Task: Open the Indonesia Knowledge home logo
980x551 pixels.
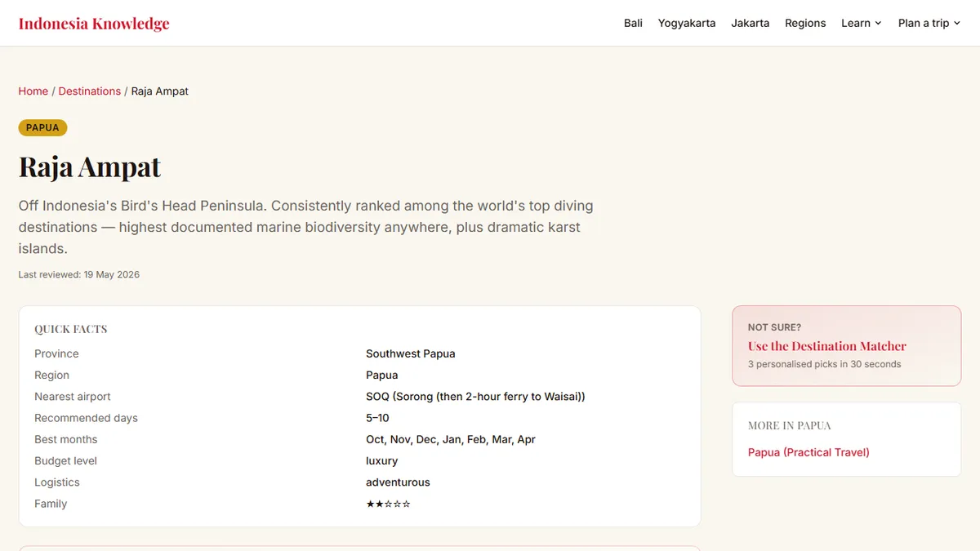Action: pos(94,23)
